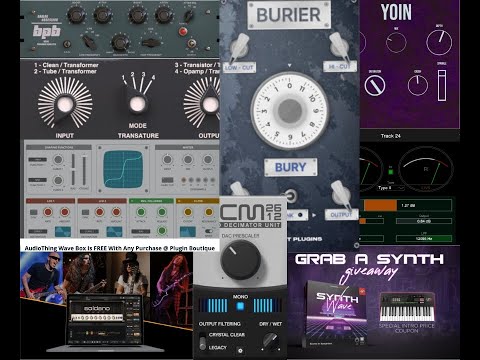This screenshot has height=360, width=480.
Task: Click the Curve 1 knob in Wave Box
Action: [58, 160]
